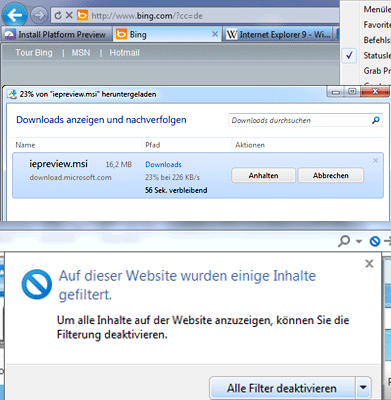Screen dimensions: 391x400
Task: Click the search magnifier icon in lower toolbar
Action: click(x=344, y=241)
